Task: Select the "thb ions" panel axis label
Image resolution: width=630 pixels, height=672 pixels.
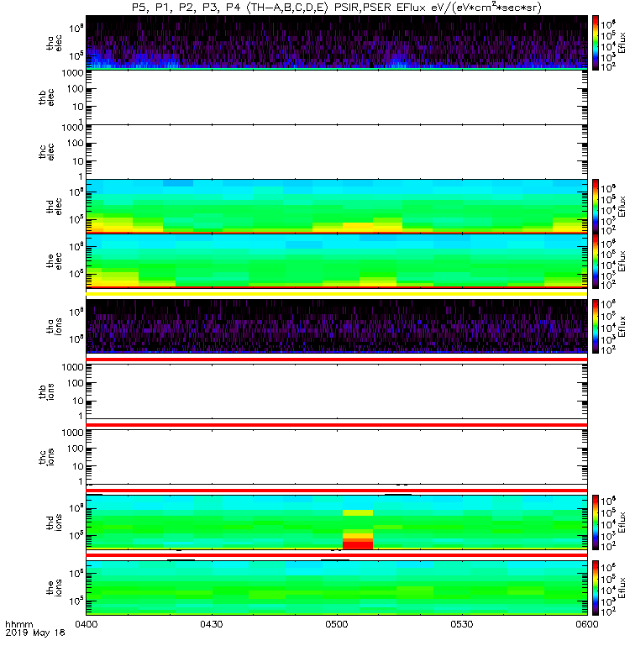Action: click(x=46, y=391)
